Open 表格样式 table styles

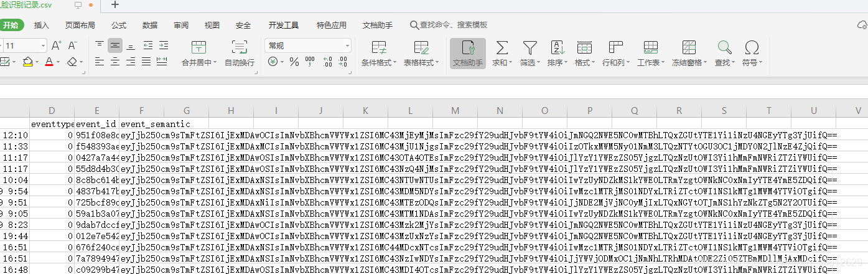[x=421, y=53]
